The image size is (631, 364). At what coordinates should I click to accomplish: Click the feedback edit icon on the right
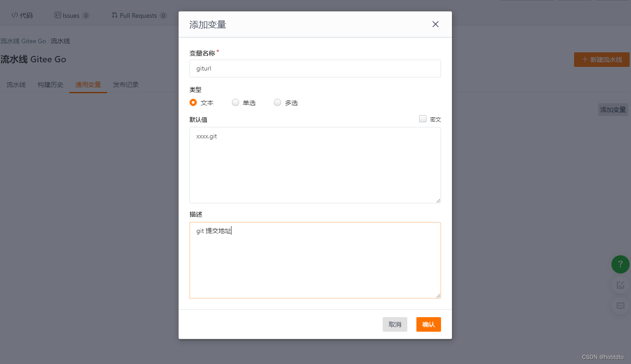pyautogui.click(x=621, y=285)
